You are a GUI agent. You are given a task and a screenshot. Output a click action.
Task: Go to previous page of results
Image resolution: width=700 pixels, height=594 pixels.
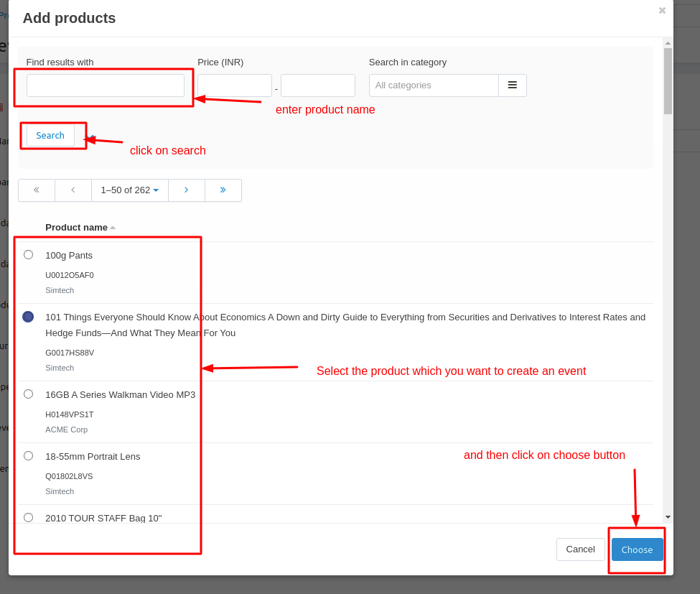point(73,190)
